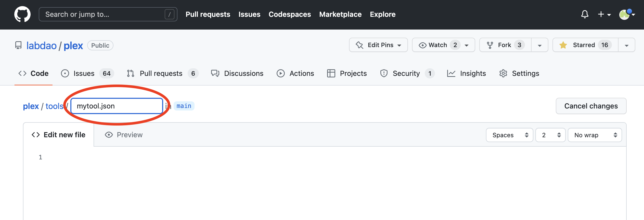Click the Starred count badge 16
This screenshot has height=220, width=644.
coord(604,45)
